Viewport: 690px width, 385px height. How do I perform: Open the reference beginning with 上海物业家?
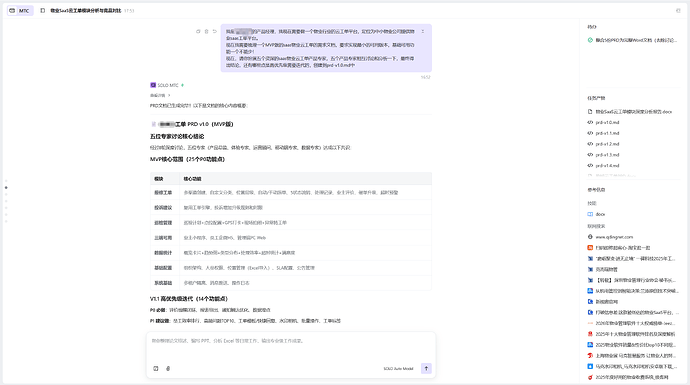[x=632, y=356]
